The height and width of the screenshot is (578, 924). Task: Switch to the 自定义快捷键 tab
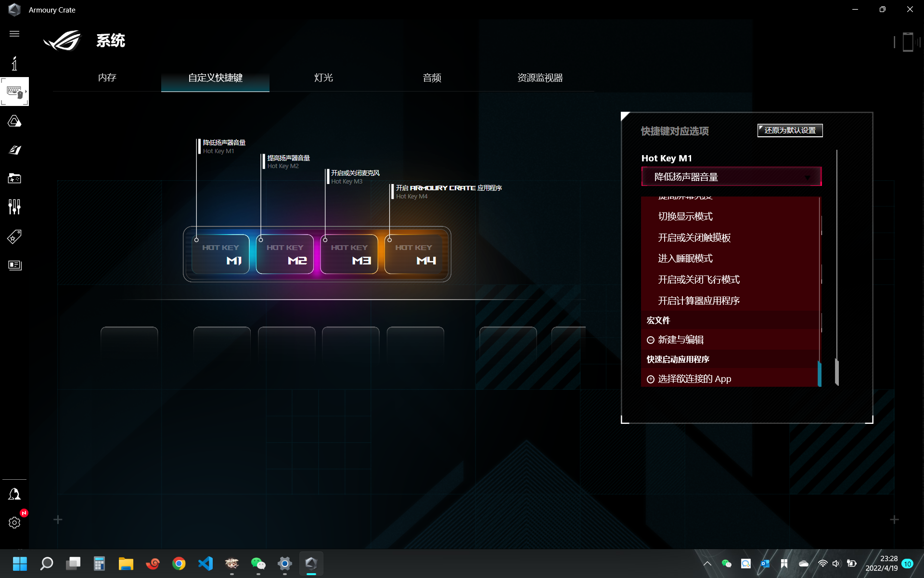[215, 78]
